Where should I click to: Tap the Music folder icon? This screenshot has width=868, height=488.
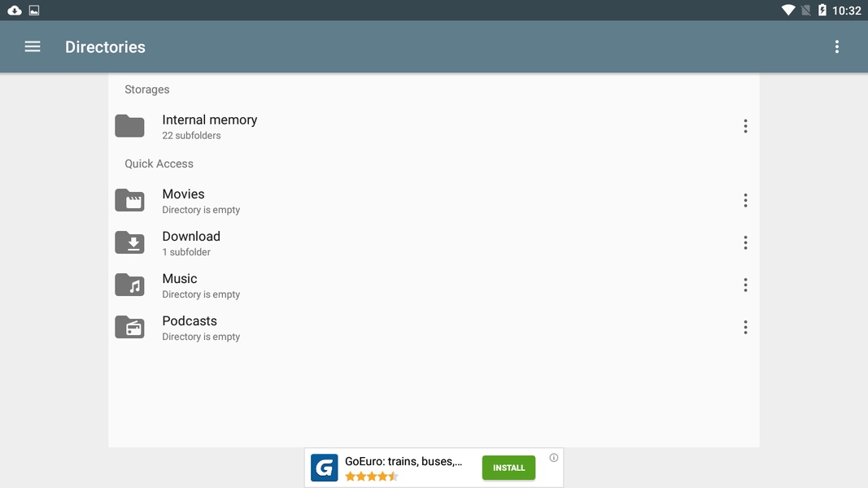[129, 285]
